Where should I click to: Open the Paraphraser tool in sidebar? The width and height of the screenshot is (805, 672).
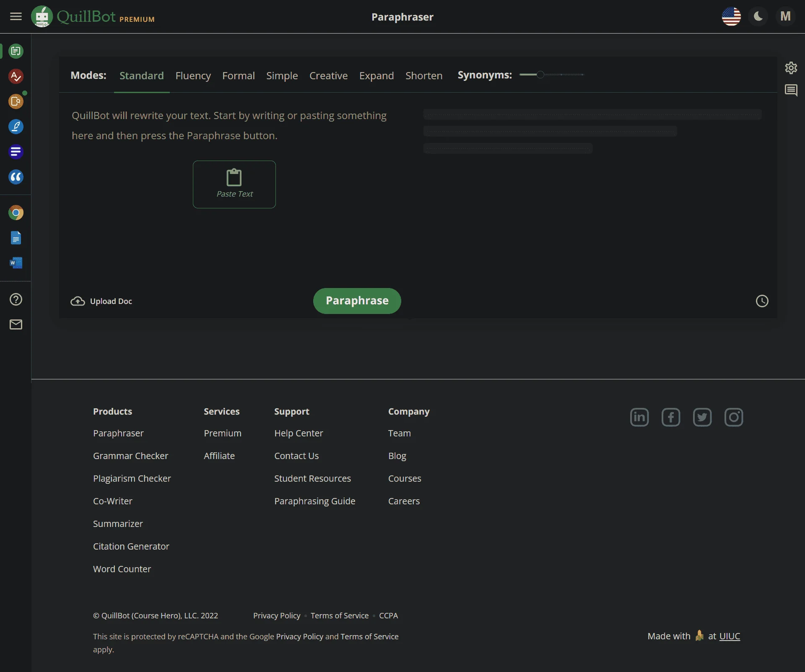coord(16,51)
